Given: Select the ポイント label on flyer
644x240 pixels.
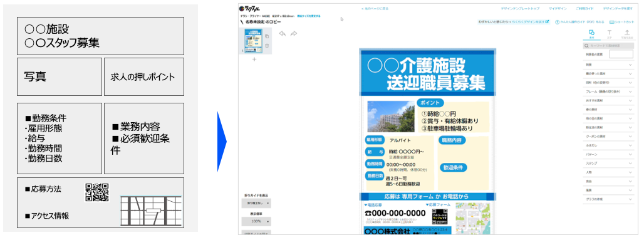Looking at the screenshot, I should pyautogui.click(x=430, y=103).
